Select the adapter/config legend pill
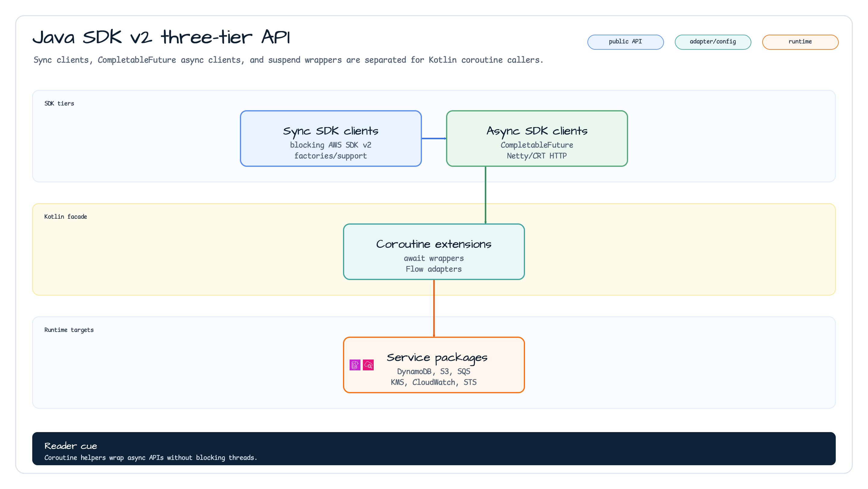 coord(713,42)
